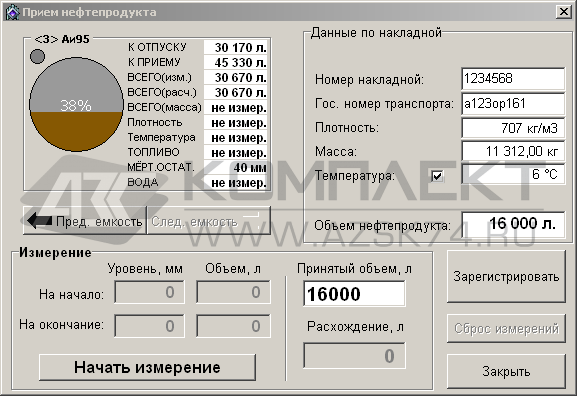This screenshot has width=577, height=396.
Task: Click the ВОДА value не измер.
Action: pyautogui.click(x=236, y=183)
